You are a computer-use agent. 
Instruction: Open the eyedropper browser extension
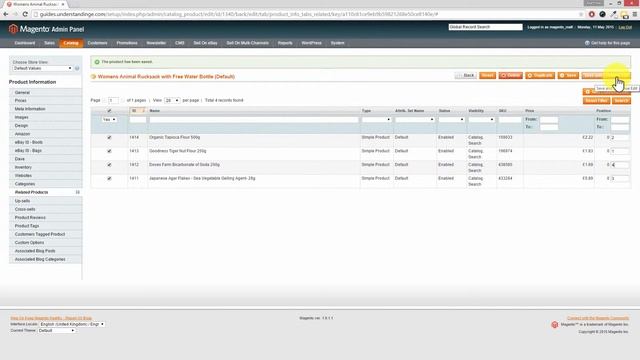point(613,14)
